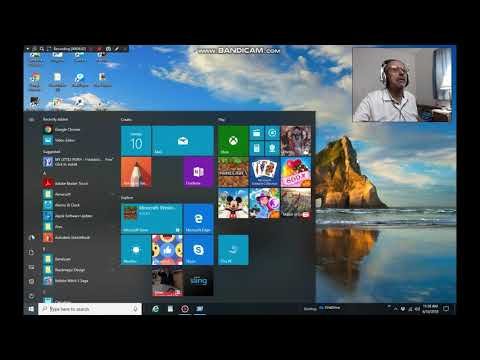Click the Bandicam recording bar camera icon

tap(108, 49)
